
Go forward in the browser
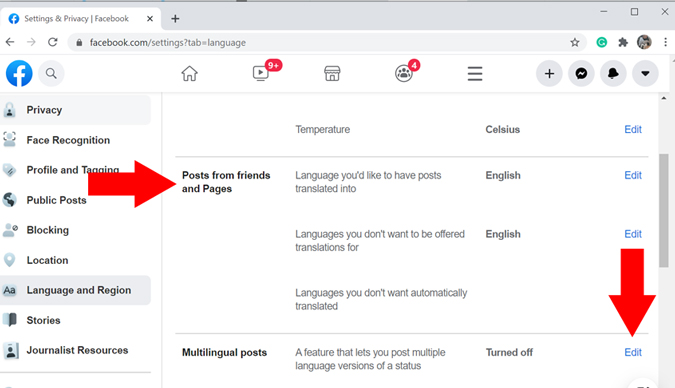click(31, 42)
